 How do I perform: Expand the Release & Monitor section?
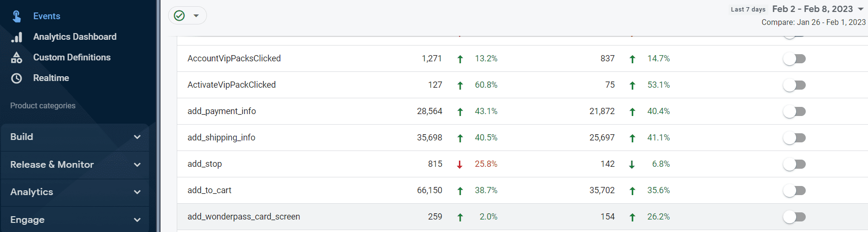75,165
